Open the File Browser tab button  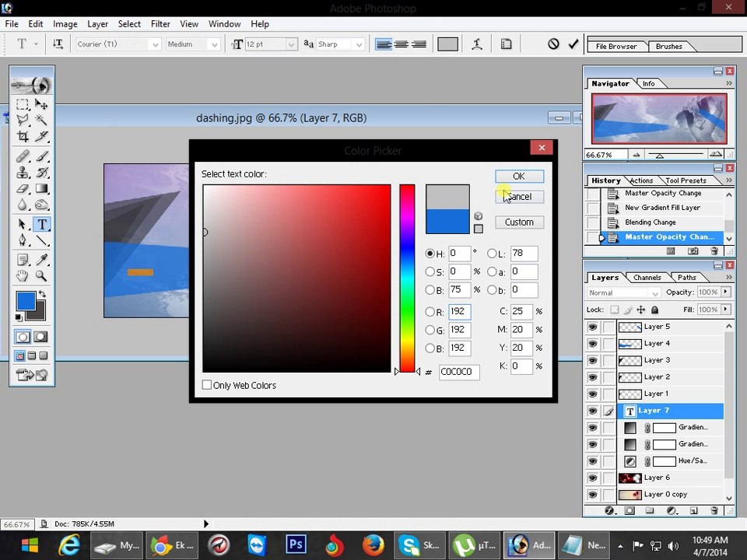pos(616,46)
